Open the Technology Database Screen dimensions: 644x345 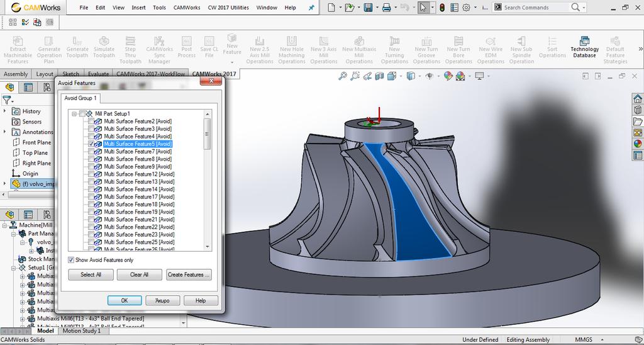pos(584,48)
